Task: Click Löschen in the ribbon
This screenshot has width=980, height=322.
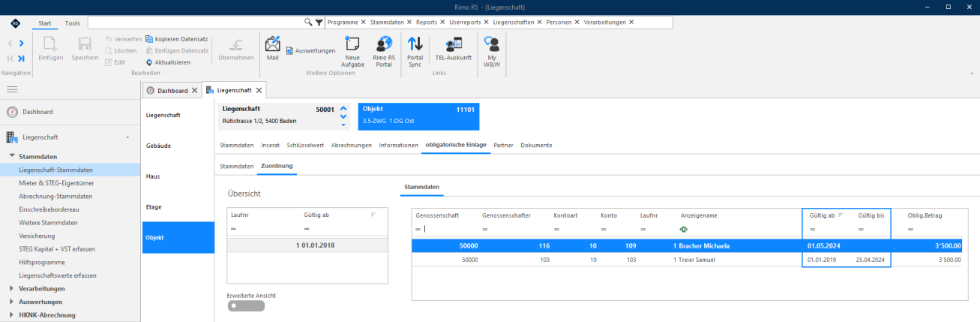Action: 121,50
